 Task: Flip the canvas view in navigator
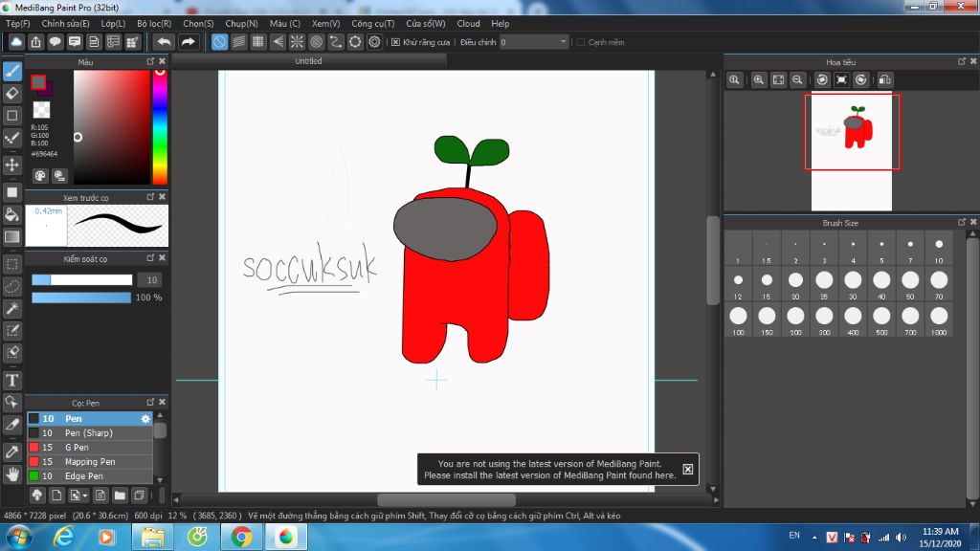885,80
